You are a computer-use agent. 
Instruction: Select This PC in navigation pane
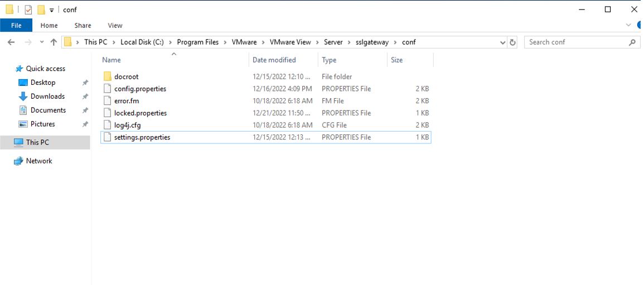point(45,142)
